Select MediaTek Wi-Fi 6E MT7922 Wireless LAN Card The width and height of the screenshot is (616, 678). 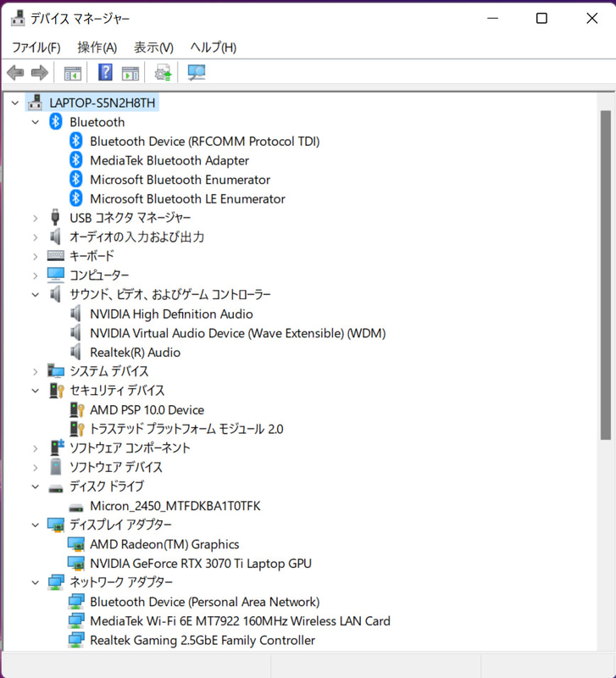pyautogui.click(x=240, y=620)
